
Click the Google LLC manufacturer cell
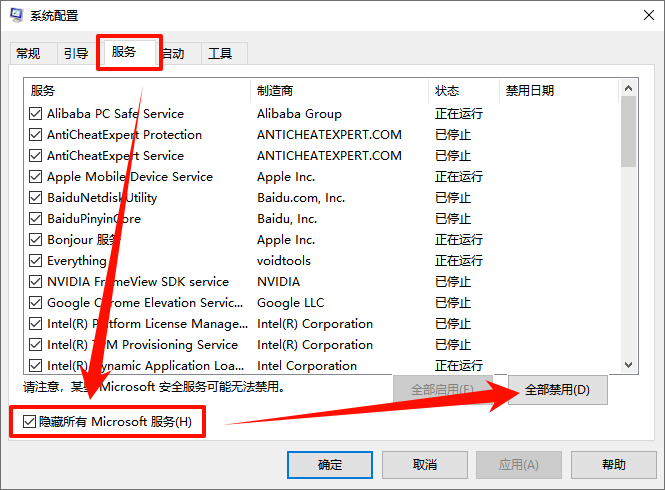coord(291,302)
